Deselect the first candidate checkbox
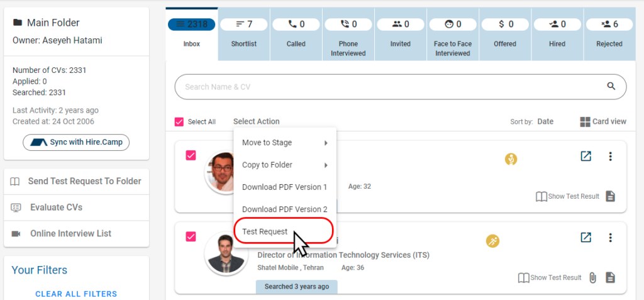Image resolution: width=644 pixels, height=300 pixels. 191,155
